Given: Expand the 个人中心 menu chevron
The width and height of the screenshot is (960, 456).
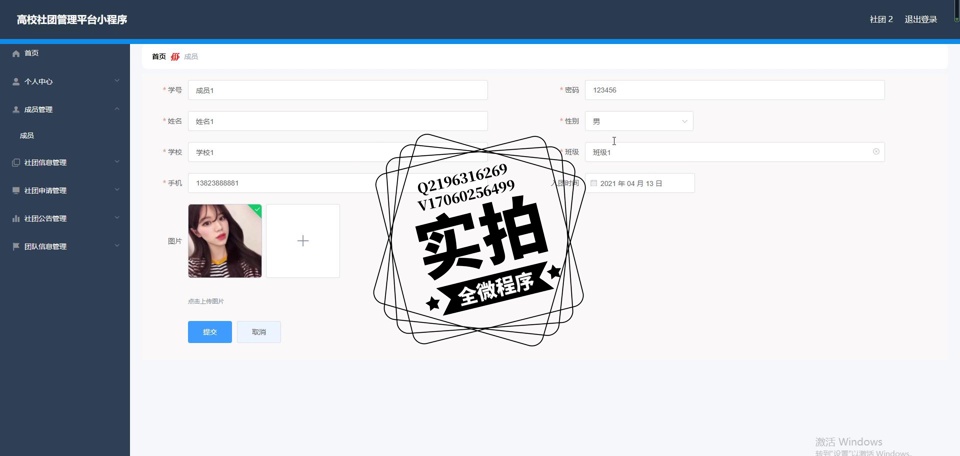Looking at the screenshot, I should [117, 81].
